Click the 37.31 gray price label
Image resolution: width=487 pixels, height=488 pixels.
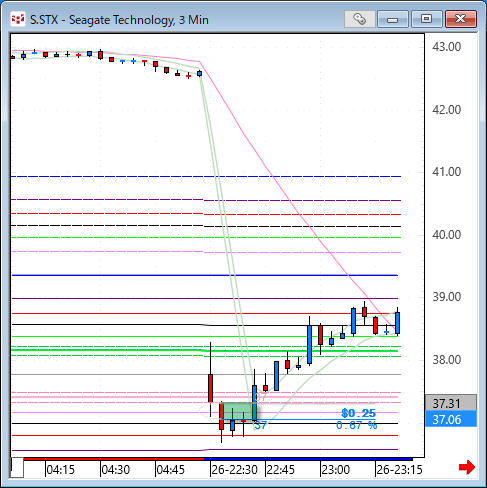(451, 403)
